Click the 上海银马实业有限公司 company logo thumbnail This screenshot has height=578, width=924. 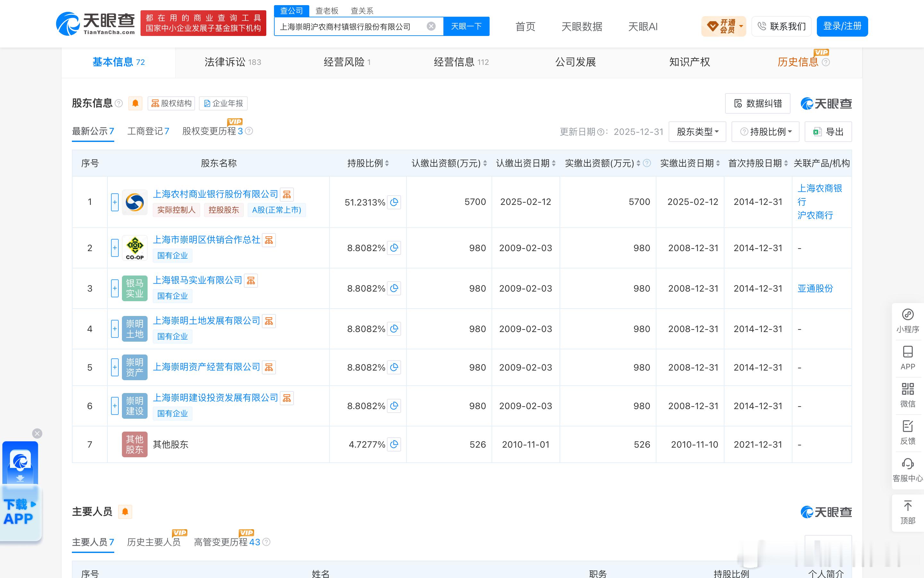135,288
